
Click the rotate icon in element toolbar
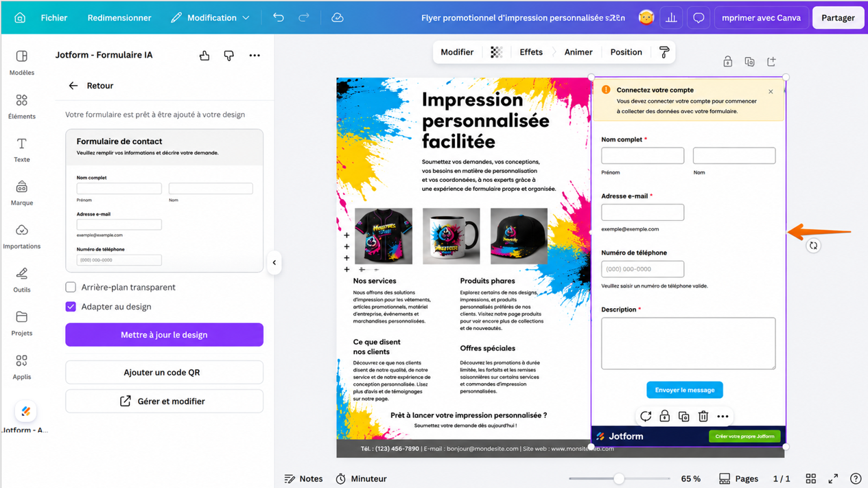click(x=646, y=417)
